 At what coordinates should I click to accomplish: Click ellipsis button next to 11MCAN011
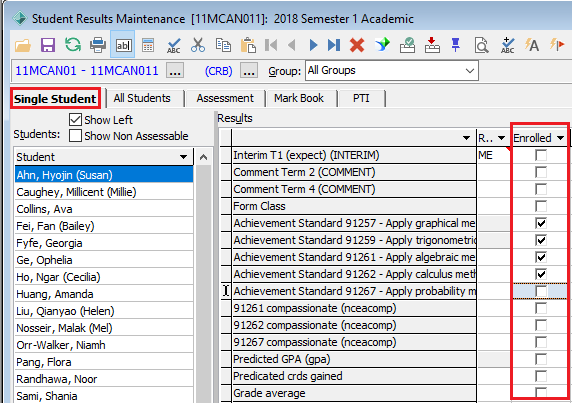(x=175, y=70)
